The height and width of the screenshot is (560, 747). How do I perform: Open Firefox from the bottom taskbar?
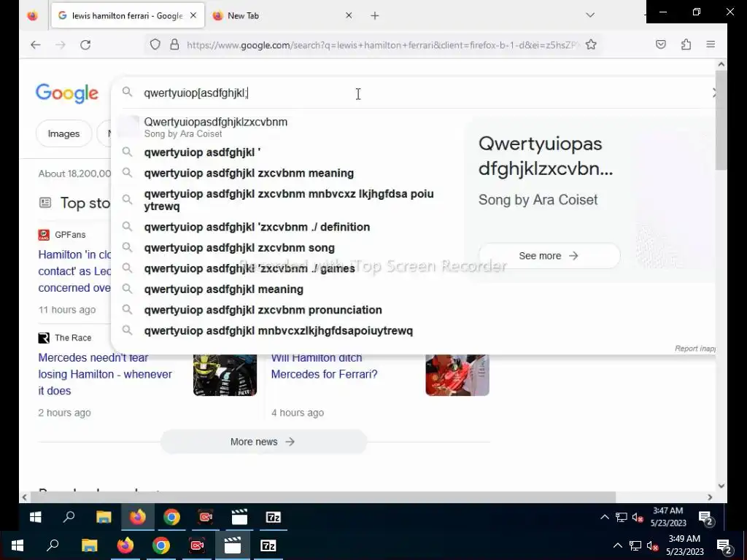125,545
